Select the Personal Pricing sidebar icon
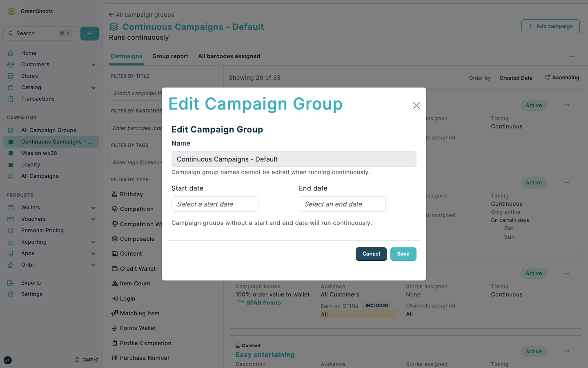Screen dimensions: 588x368 10,230
